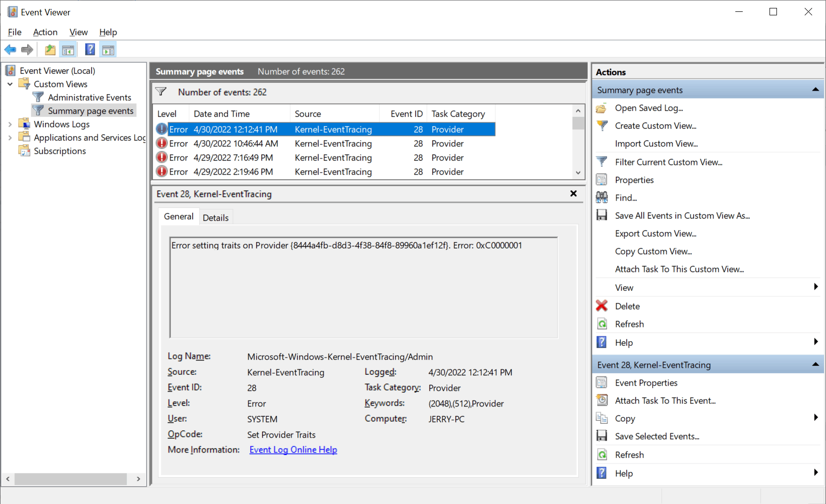Click the event list vertical scrollbar thumb

point(578,123)
